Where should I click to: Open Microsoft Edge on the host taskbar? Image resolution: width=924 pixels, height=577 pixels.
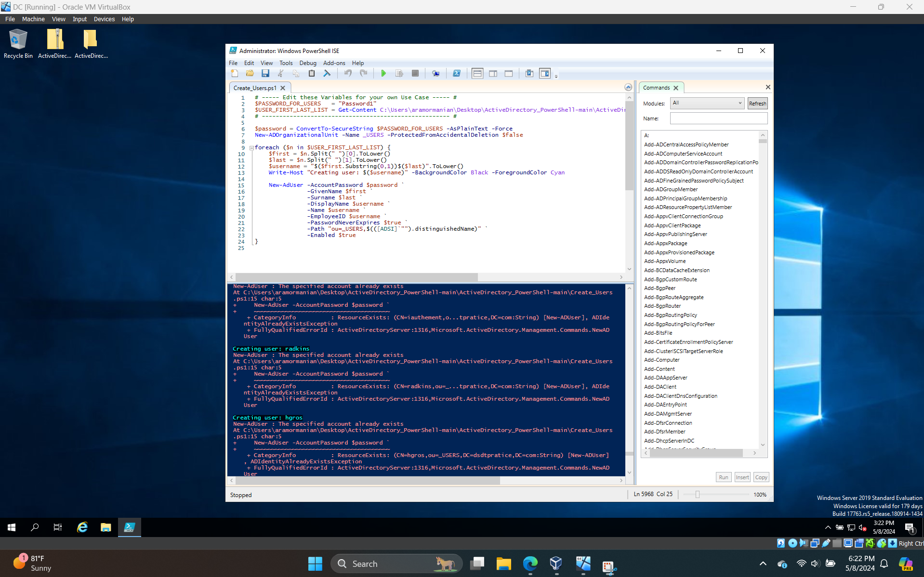530,564
